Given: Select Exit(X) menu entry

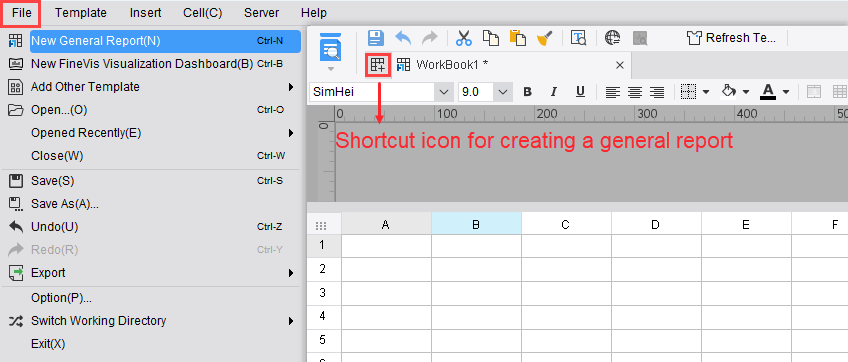Looking at the screenshot, I should click(x=151, y=344).
